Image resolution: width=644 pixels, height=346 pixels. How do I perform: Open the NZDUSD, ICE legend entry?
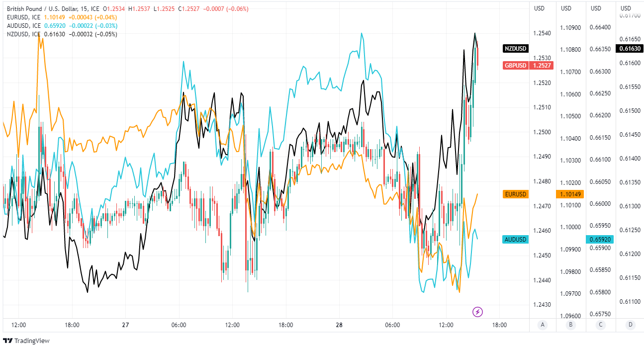[x=23, y=34]
